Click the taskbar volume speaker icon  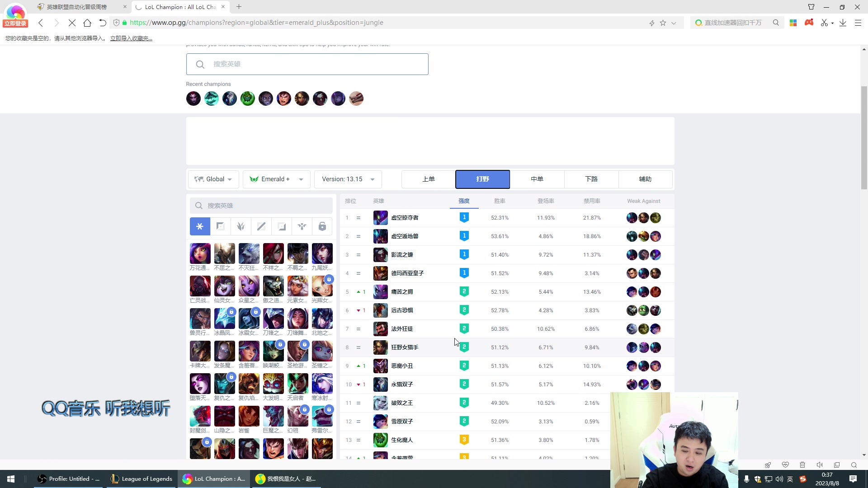[779, 479]
